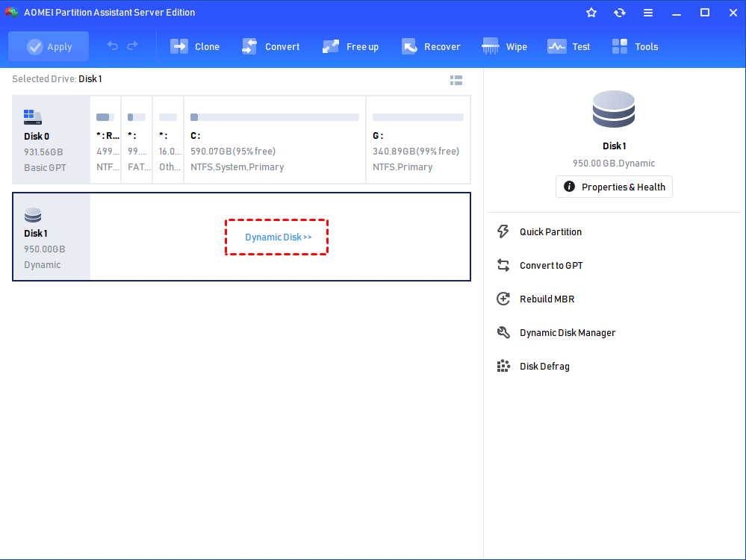Launch Disk Defrag option
This screenshot has height=560, width=746.
(544, 367)
